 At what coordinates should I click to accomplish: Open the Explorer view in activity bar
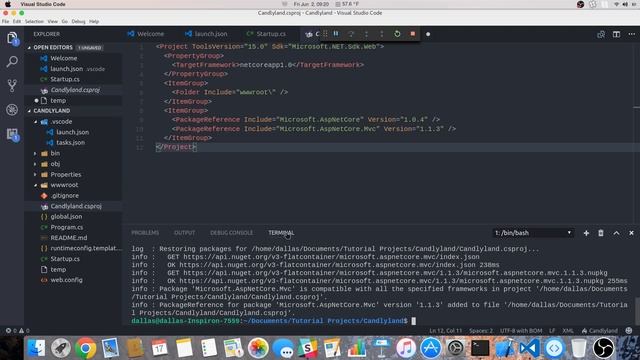pyautogui.click(x=12, y=38)
